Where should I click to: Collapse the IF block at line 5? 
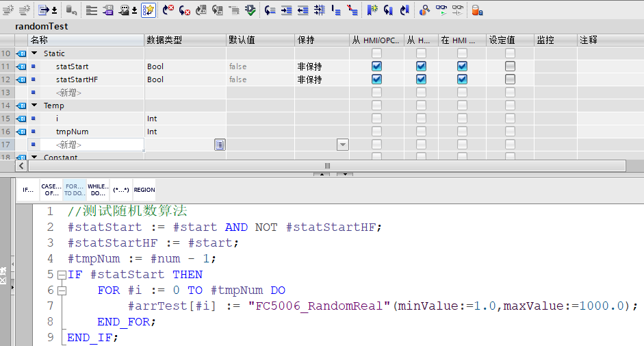tap(62, 275)
